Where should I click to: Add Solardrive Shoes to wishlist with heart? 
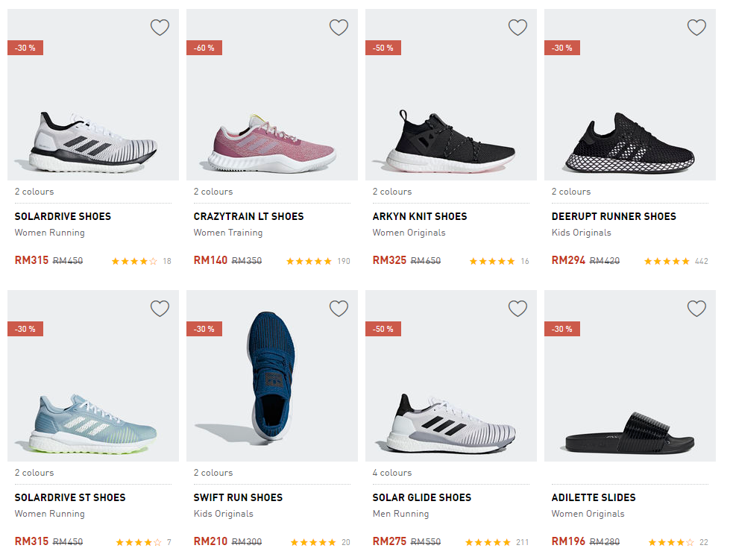[x=160, y=28]
